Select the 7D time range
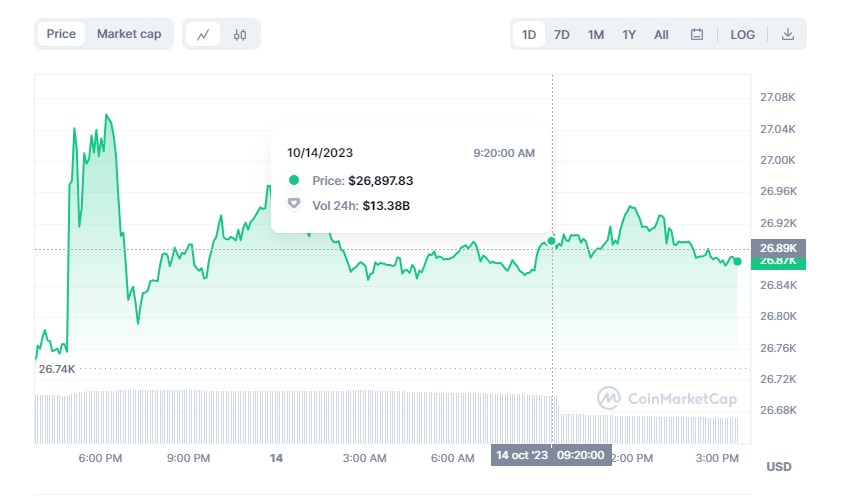The width and height of the screenshot is (843, 496). pos(562,34)
